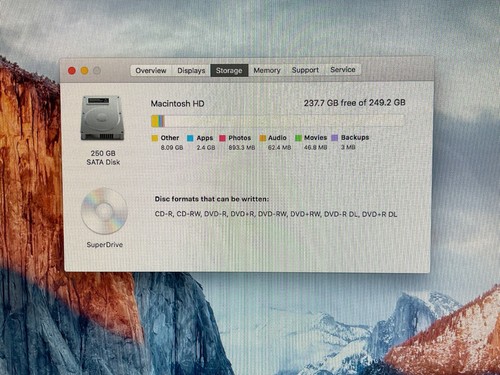Click the 'SATA Disk' label
This screenshot has width=500, height=375.
click(103, 162)
